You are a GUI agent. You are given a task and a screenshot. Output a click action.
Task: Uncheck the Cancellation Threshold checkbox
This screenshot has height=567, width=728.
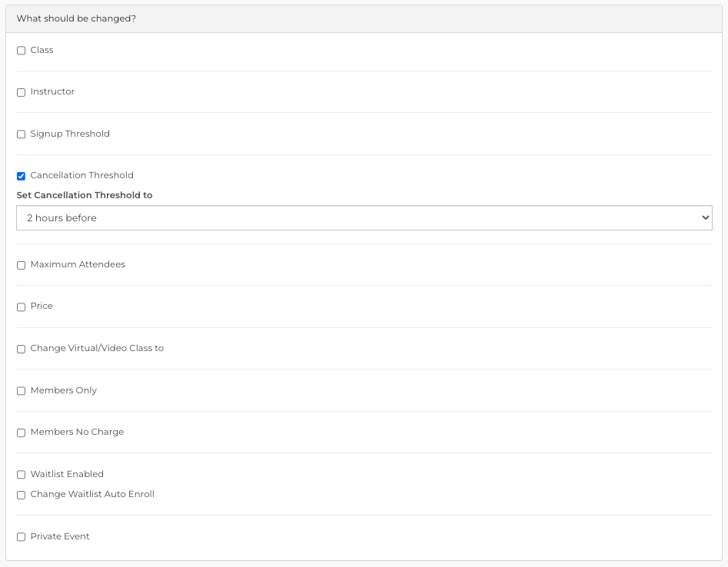tap(21, 176)
